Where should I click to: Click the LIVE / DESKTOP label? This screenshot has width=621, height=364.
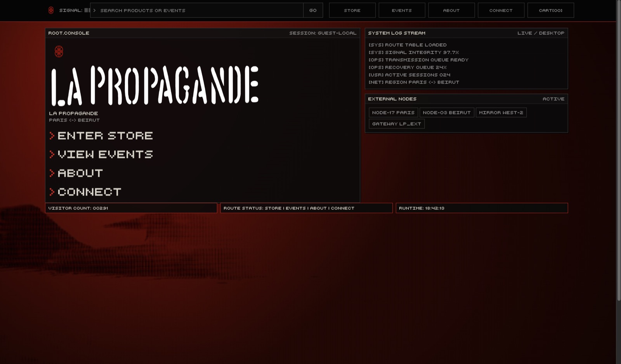point(541,33)
